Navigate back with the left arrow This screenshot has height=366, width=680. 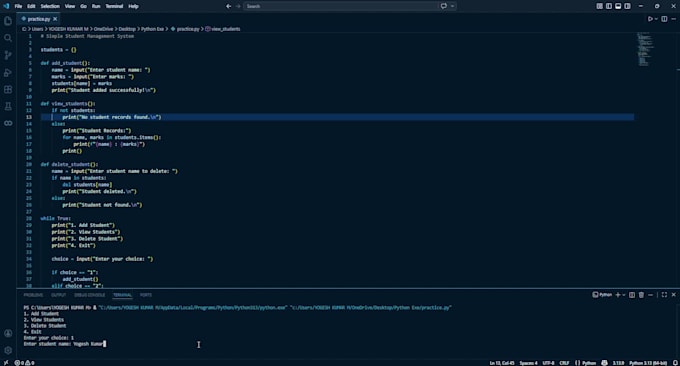coord(229,6)
